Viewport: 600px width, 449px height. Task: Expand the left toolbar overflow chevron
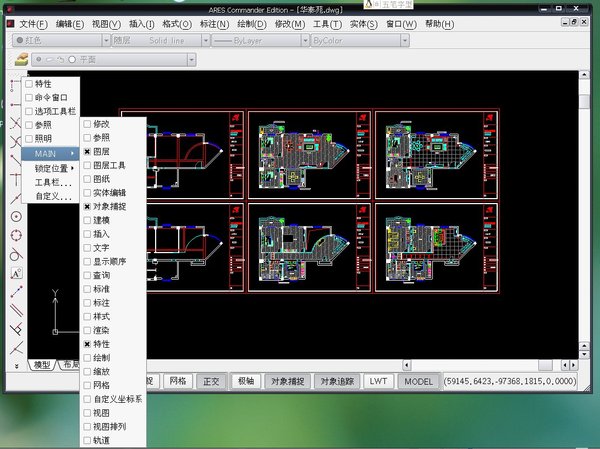pyautogui.click(x=16, y=366)
